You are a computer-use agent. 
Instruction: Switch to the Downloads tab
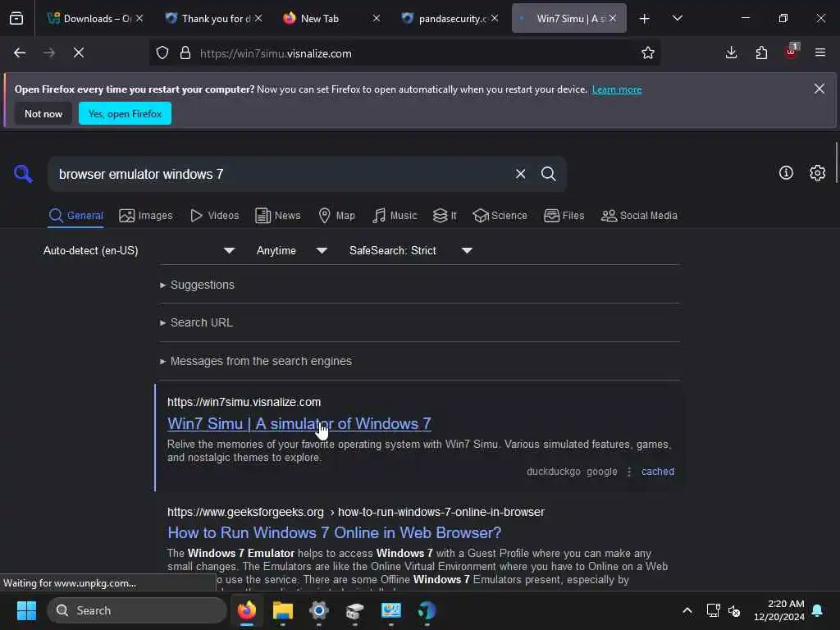[x=95, y=19]
